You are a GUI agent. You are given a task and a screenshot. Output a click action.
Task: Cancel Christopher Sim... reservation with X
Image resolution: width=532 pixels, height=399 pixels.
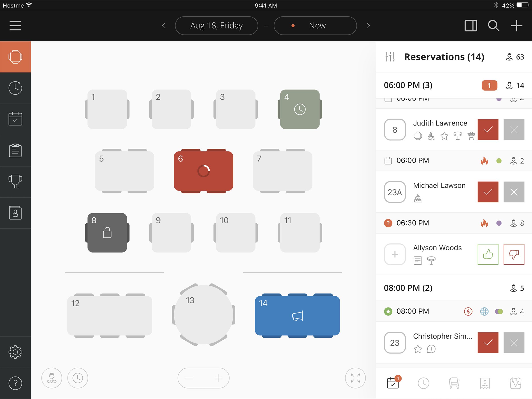point(514,343)
